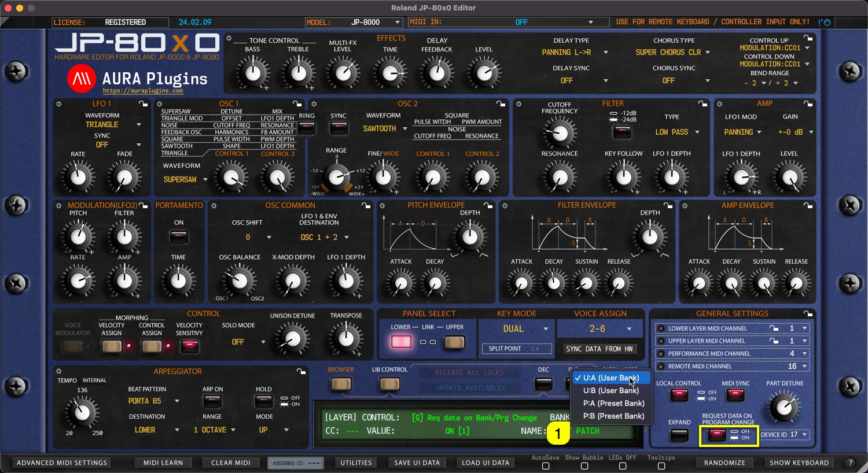This screenshot has width=868, height=473.
Task: Select U:B (User Bank) menu item
Action: click(x=612, y=390)
